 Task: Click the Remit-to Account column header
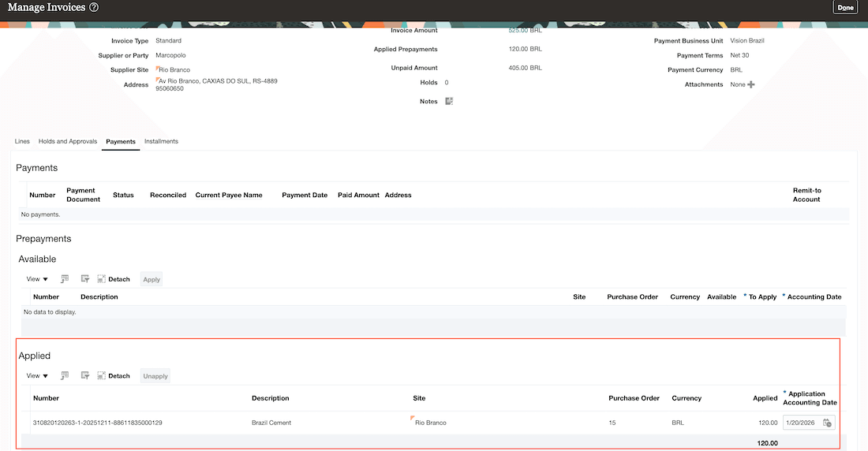(x=806, y=195)
